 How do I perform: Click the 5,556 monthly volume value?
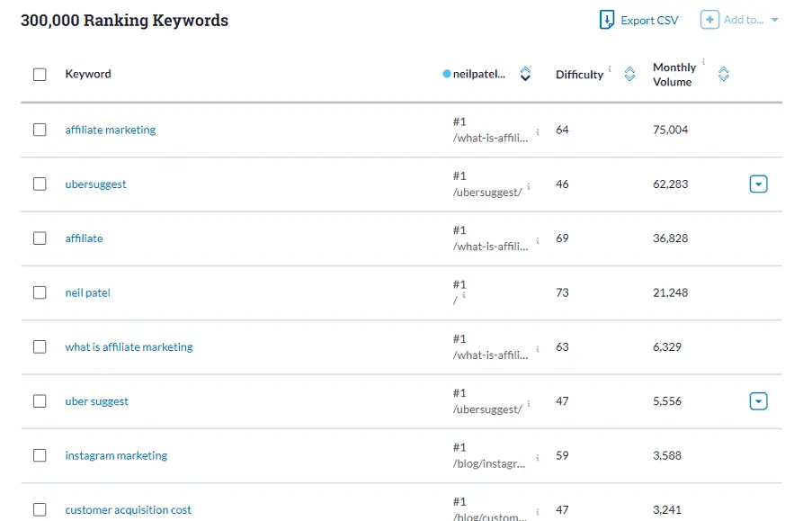[x=667, y=401]
